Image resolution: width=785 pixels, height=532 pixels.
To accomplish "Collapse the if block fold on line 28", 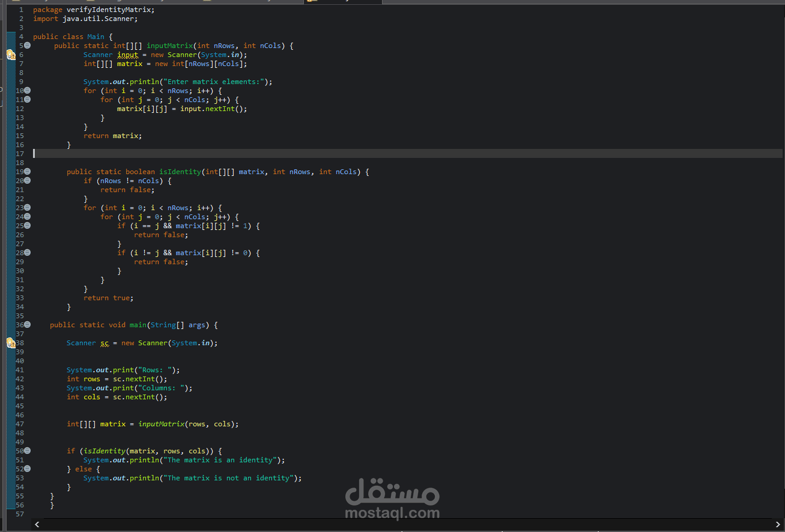I will [x=28, y=253].
